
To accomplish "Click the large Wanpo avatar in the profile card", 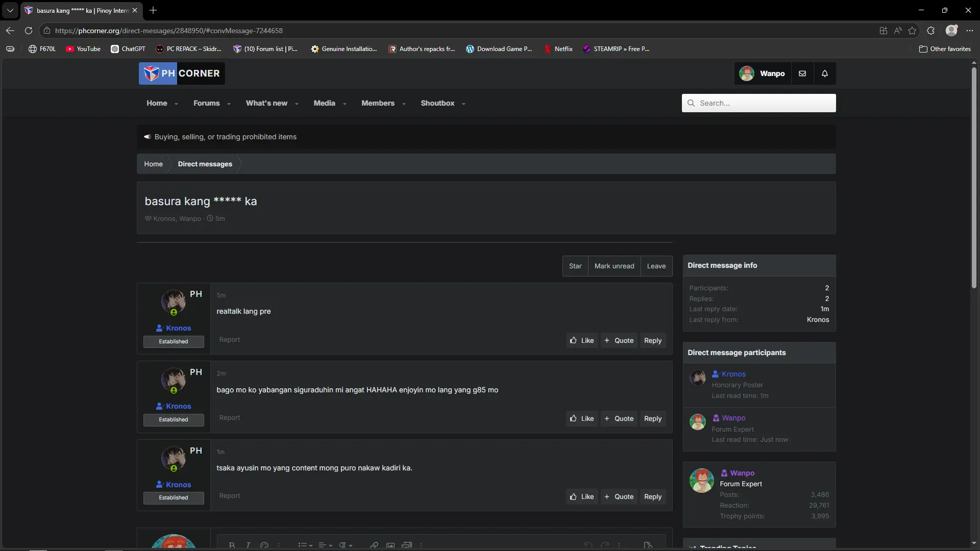I will coord(702,481).
